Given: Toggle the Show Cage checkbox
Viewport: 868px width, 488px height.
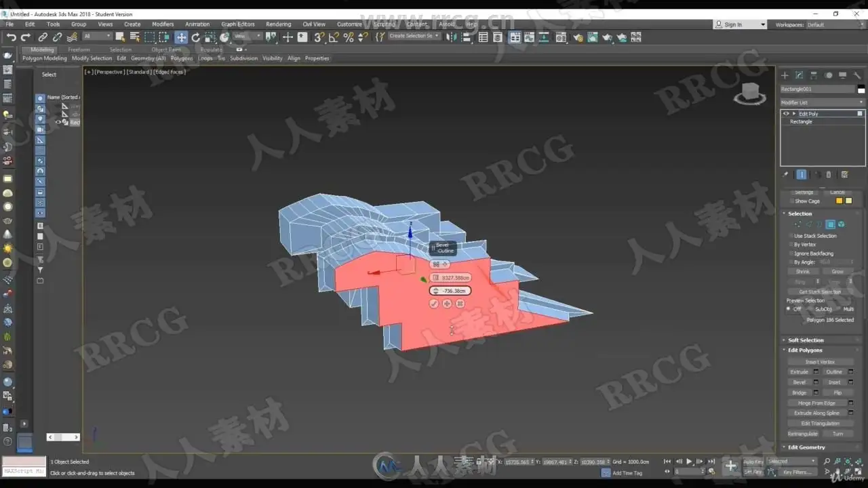Looking at the screenshot, I should click(791, 201).
